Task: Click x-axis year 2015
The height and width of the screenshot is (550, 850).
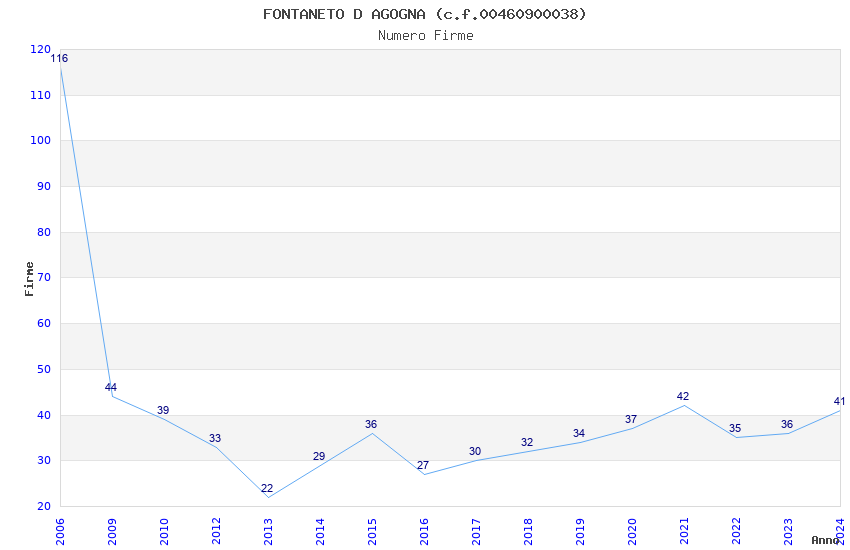Action: [372, 531]
